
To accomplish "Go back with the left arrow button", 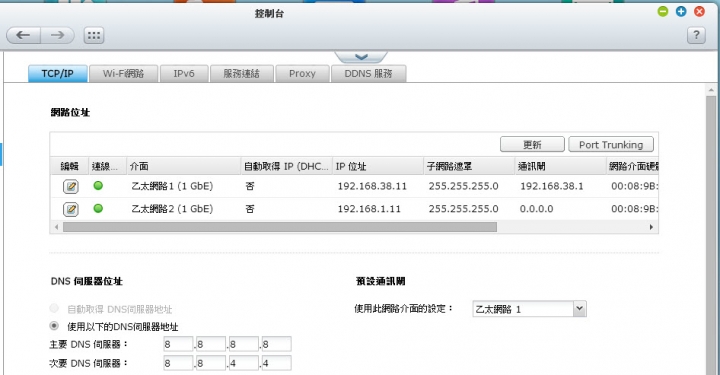I will (23, 35).
